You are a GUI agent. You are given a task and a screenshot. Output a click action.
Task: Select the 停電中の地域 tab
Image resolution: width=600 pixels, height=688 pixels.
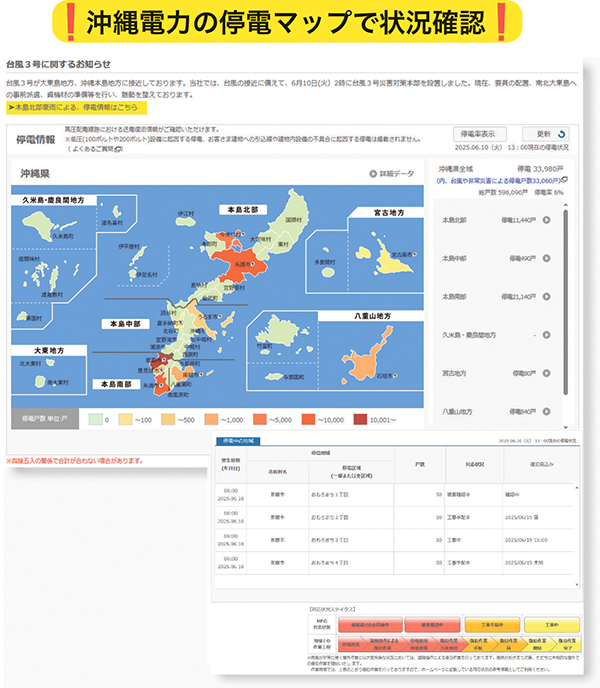coord(238,441)
